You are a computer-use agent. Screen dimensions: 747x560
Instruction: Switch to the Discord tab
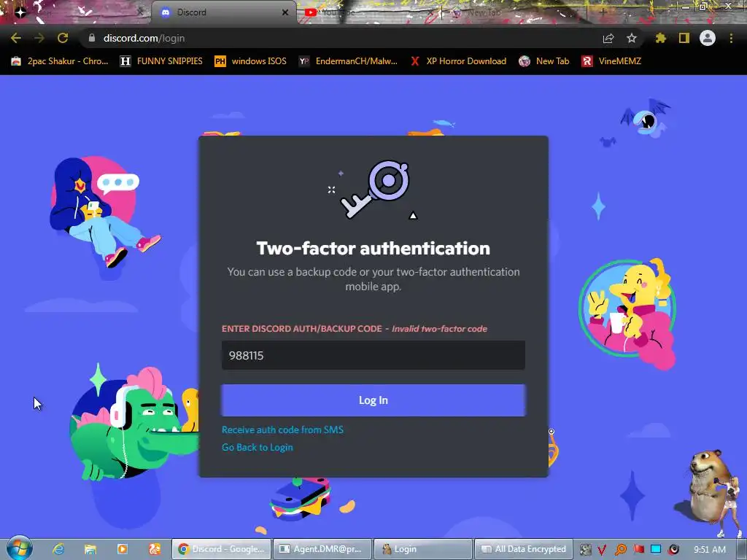(x=223, y=12)
